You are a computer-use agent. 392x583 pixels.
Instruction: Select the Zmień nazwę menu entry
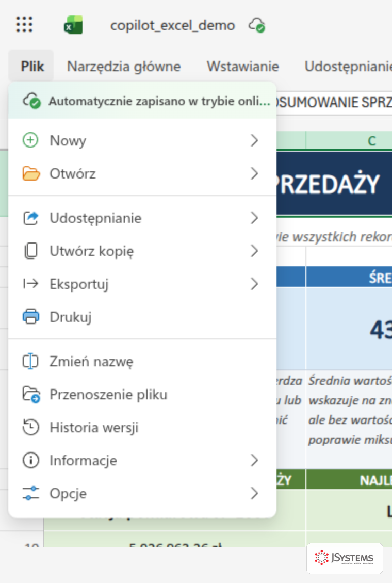coord(142,361)
